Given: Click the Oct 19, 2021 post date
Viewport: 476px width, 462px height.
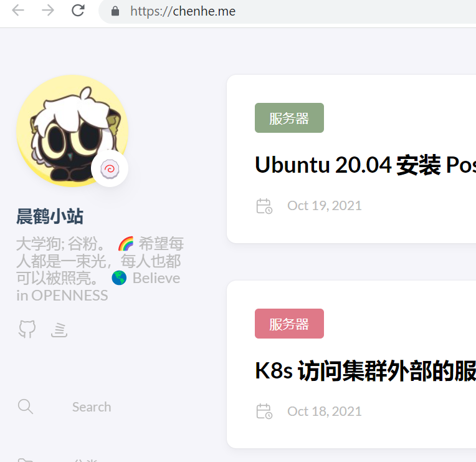Looking at the screenshot, I should pyautogui.click(x=325, y=206).
